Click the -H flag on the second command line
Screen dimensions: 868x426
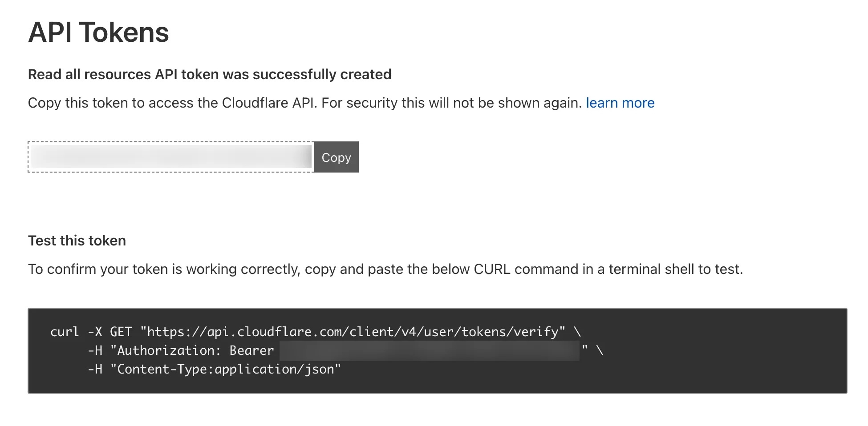95,350
